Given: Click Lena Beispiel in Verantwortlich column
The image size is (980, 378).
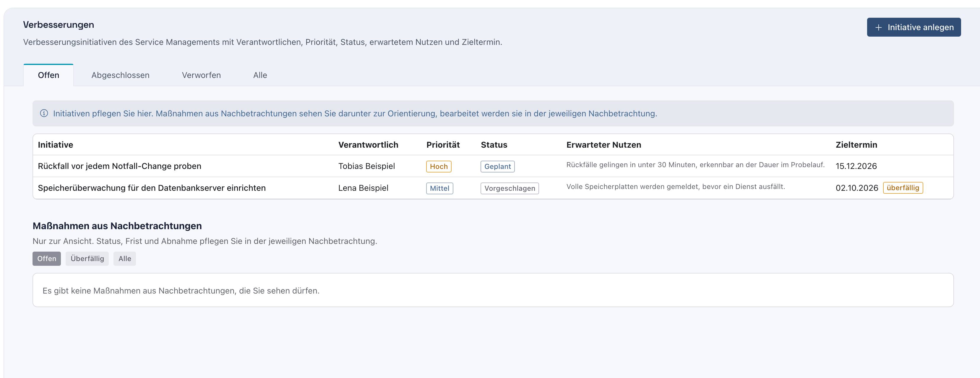Looking at the screenshot, I should (363, 188).
